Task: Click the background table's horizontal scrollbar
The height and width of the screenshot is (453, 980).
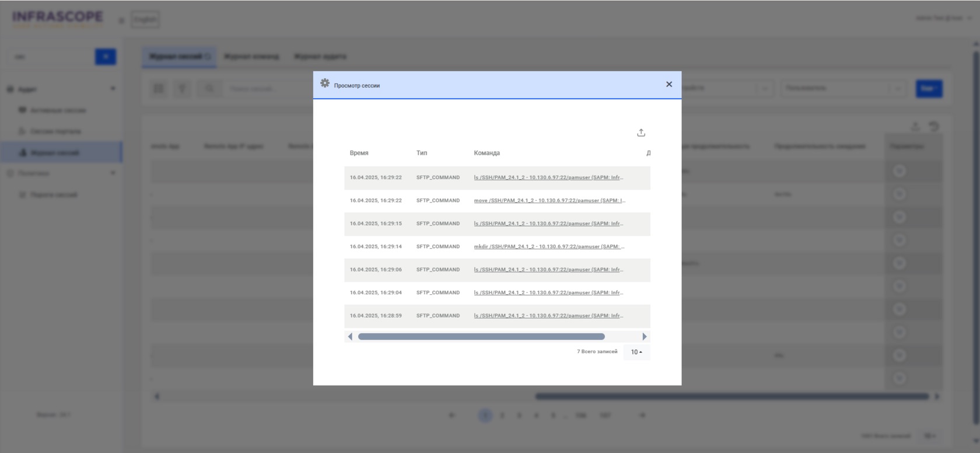Action: (732, 396)
